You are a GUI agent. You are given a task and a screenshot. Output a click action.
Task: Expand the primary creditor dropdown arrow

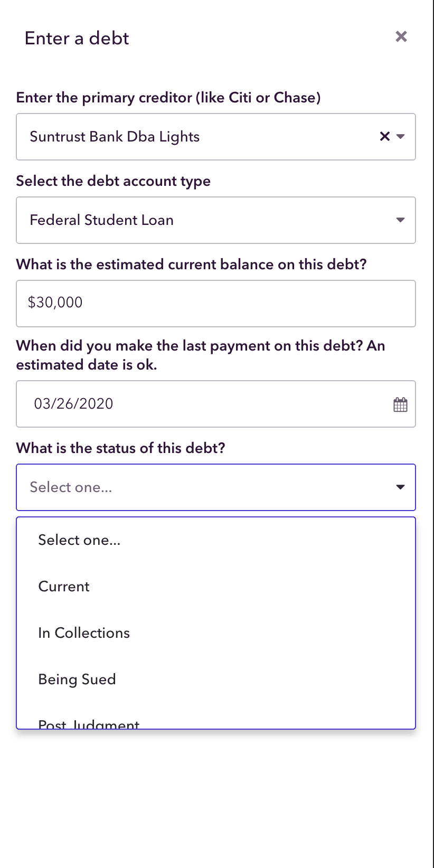click(x=401, y=137)
